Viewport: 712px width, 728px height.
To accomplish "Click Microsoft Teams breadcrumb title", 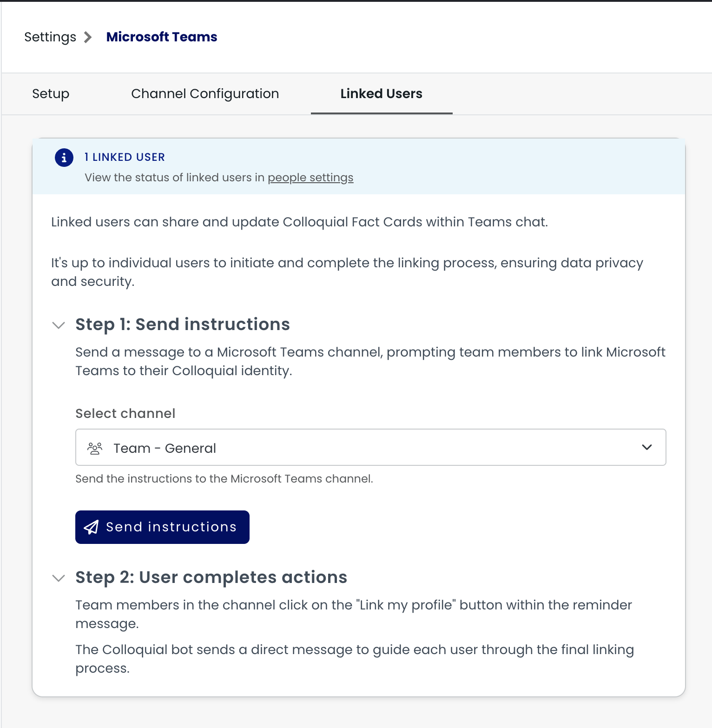I will pos(162,37).
